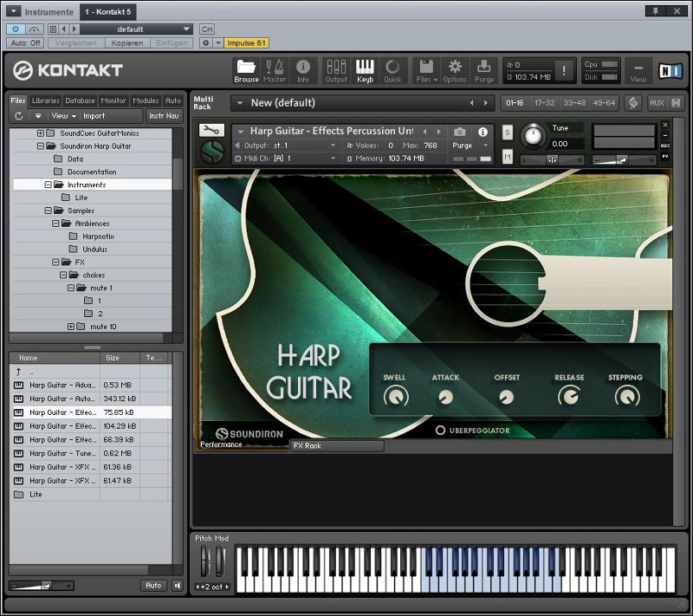Adjust the preview volume slider in browser
The width and height of the screenshot is (693, 616).
pos(42,586)
